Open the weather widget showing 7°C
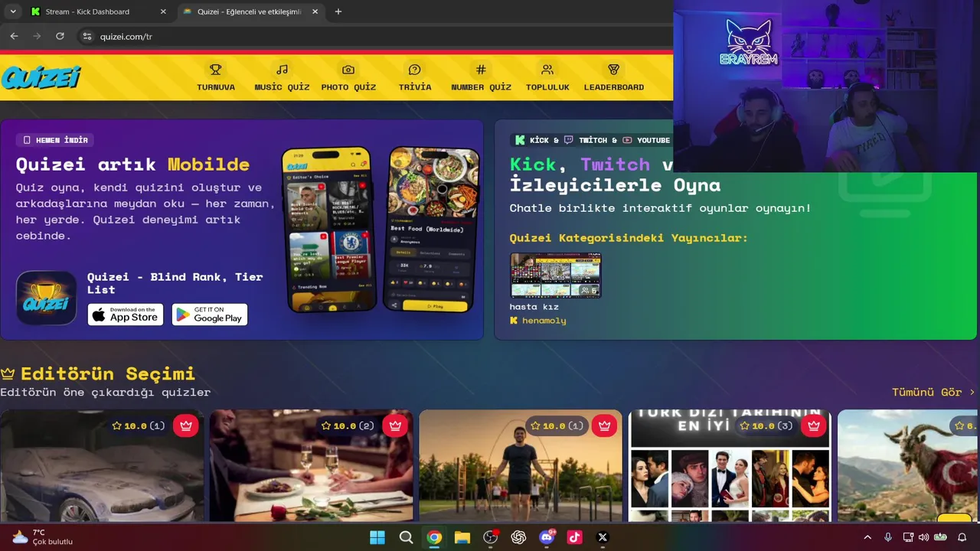 [x=42, y=537]
